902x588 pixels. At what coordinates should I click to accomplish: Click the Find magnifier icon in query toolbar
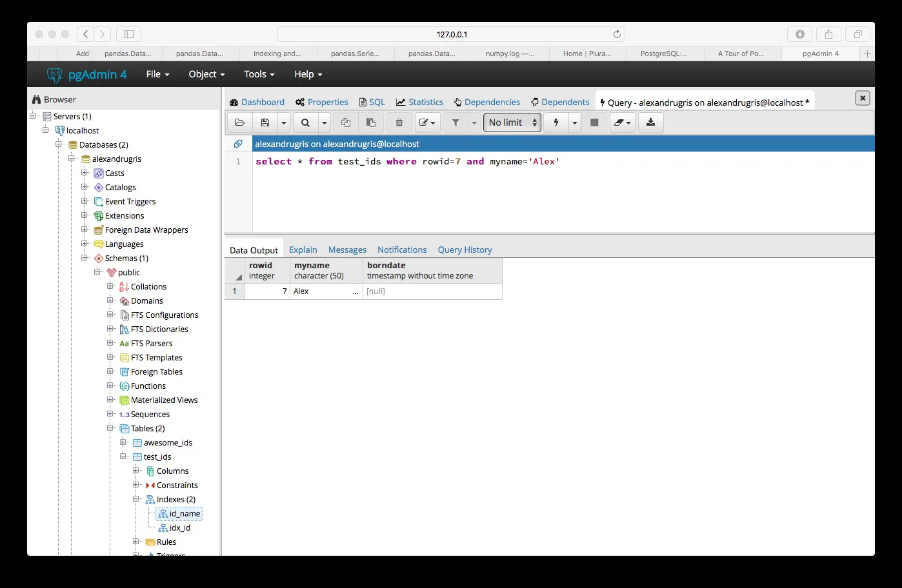pyautogui.click(x=305, y=122)
